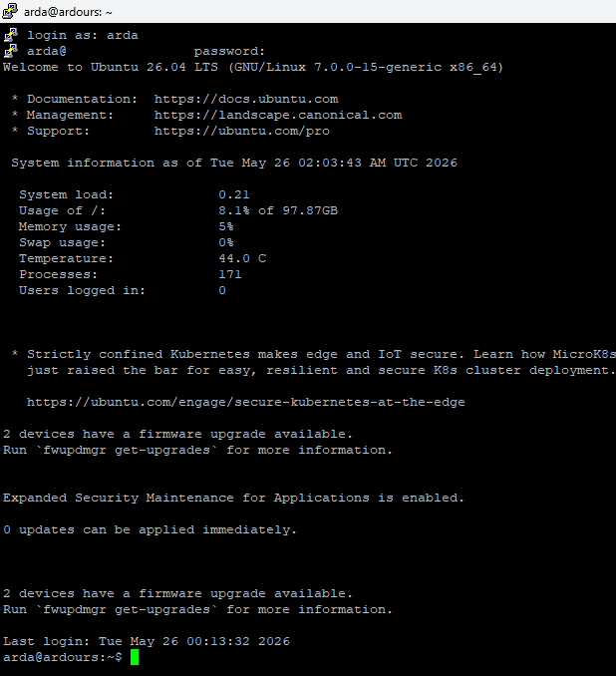Click the 'Management:' label
Screen dimensions: 616x676
coord(70,115)
